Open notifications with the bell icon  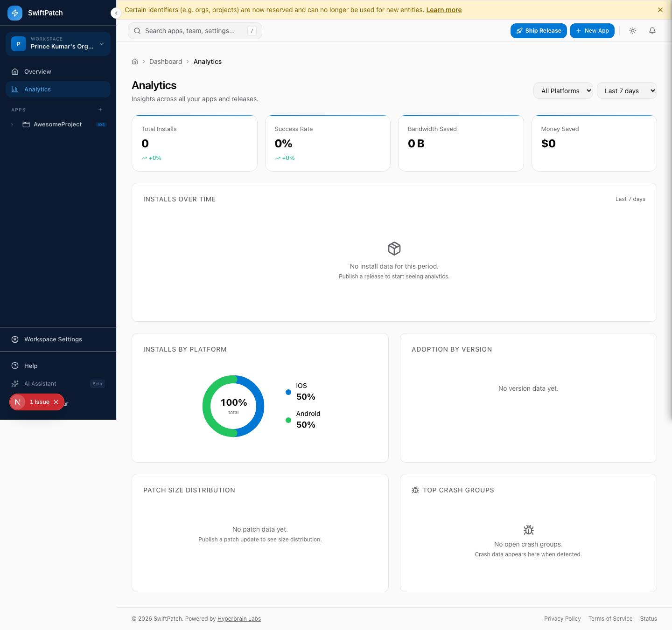(x=652, y=31)
